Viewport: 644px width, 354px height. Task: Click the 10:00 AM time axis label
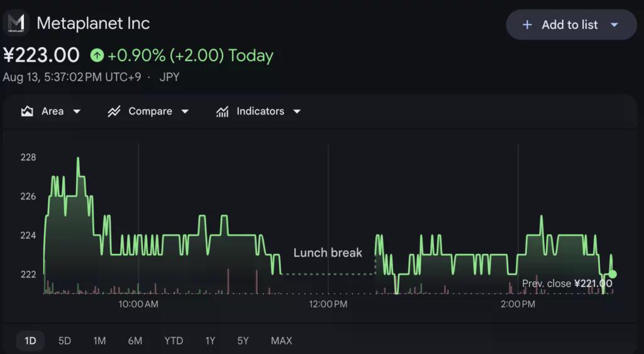coord(138,304)
